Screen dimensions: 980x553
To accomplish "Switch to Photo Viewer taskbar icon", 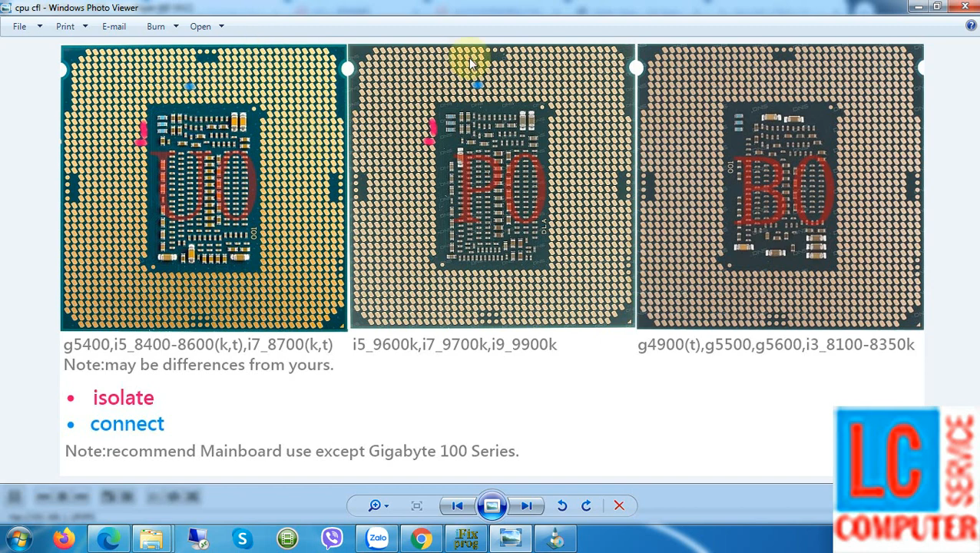I will click(x=510, y=538).
